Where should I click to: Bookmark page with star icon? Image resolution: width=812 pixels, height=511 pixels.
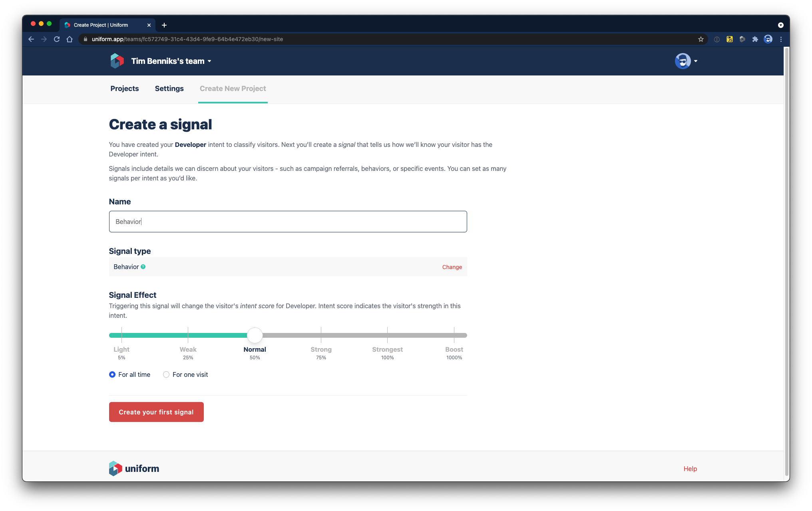pos(701,39)
